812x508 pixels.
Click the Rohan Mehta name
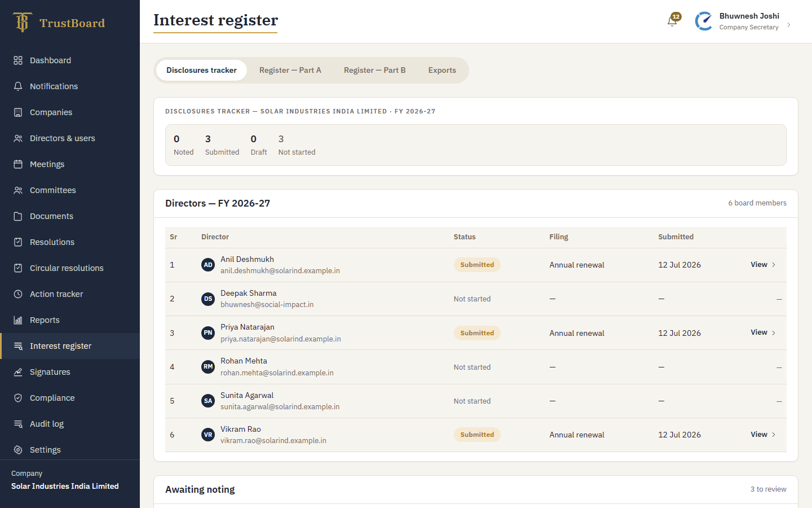[244, 361]
